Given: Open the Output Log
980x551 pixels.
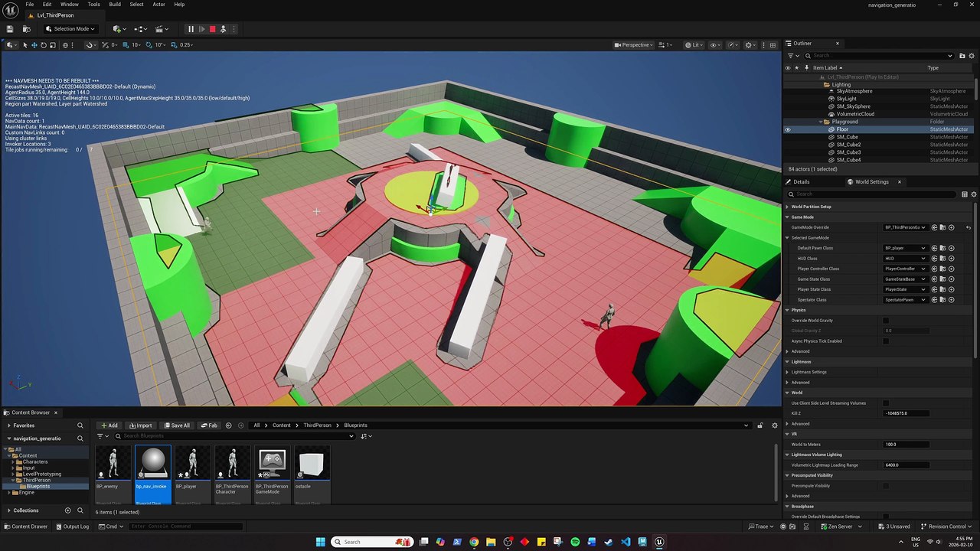Looking at the screenshot, I should pos(71,527).
